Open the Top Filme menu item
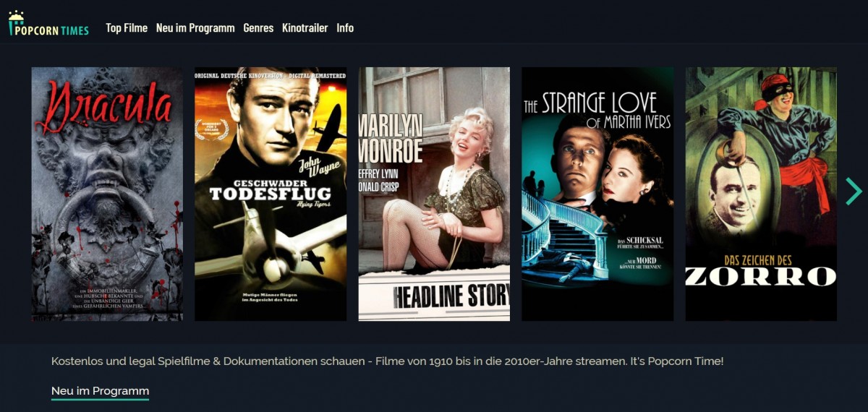 coord(127,27)
